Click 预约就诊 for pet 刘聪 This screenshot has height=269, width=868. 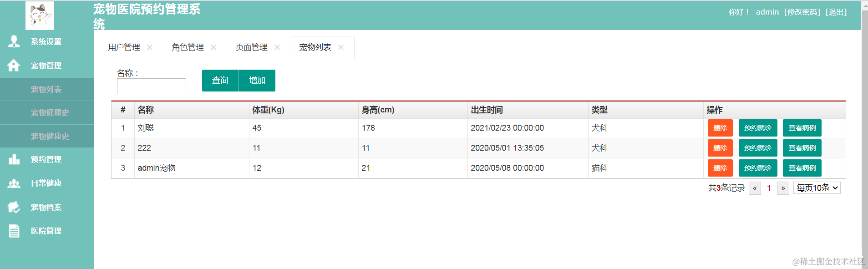758,128
